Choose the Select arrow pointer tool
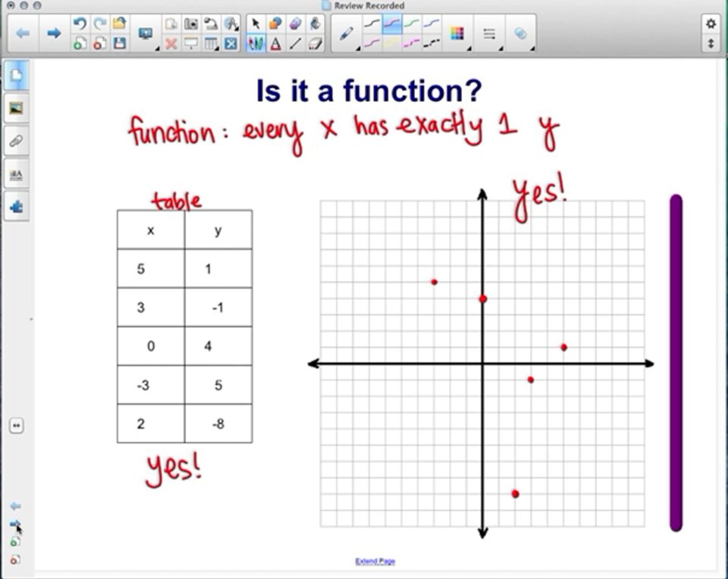 coord(256,24)
